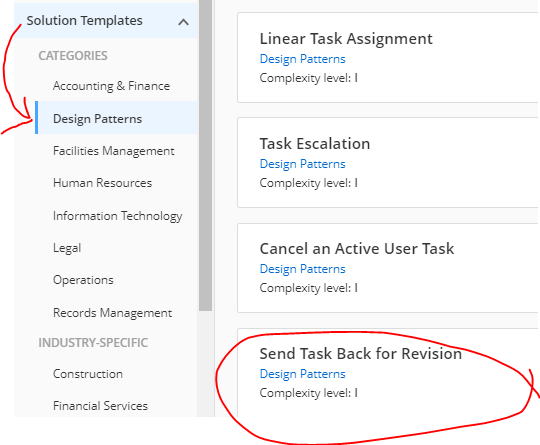
Task: Follow Design Patterns link under Task Escalation
Action: 302,164
